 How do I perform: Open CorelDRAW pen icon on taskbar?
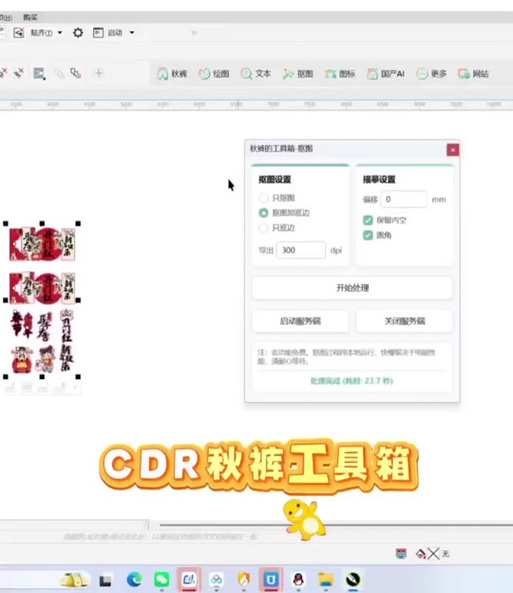(x=353, y=579)
